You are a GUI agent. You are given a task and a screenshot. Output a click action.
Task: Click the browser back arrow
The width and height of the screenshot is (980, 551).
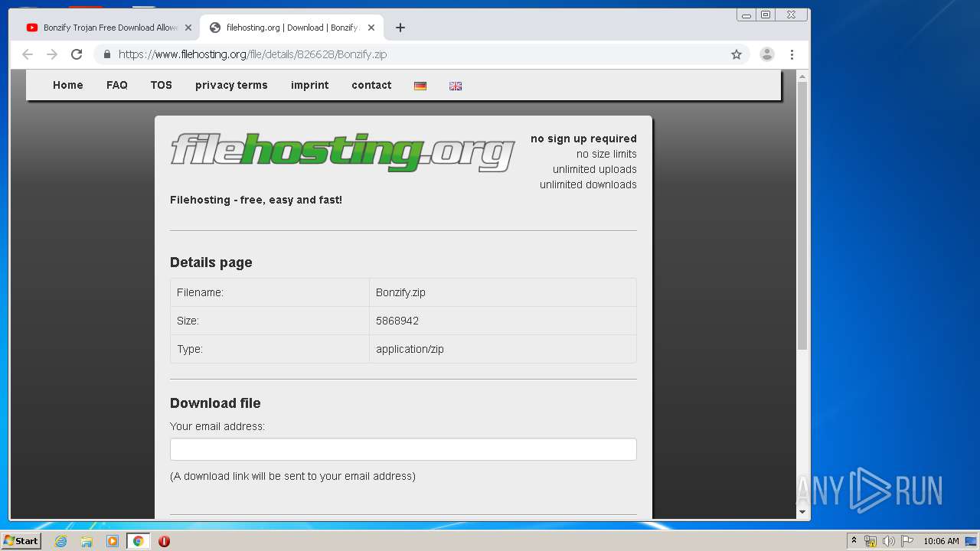(x=28, y=54)
